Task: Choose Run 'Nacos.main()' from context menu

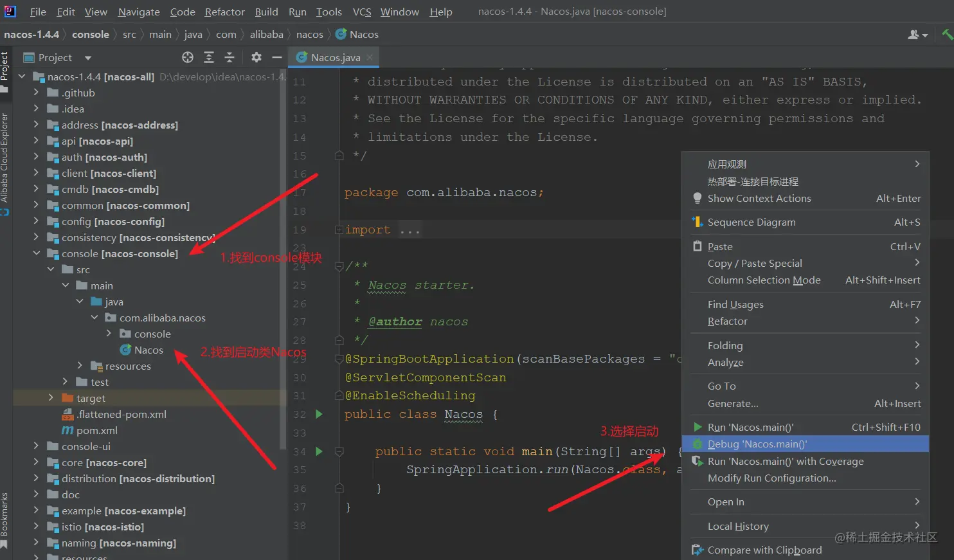Action: (806, 428)
